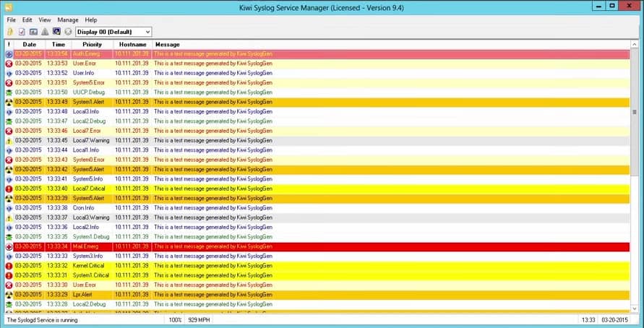The width and height of the screenshot is (644, 328).
Task: Click the vertical scrollbar thumb
Action: [635, 113]
